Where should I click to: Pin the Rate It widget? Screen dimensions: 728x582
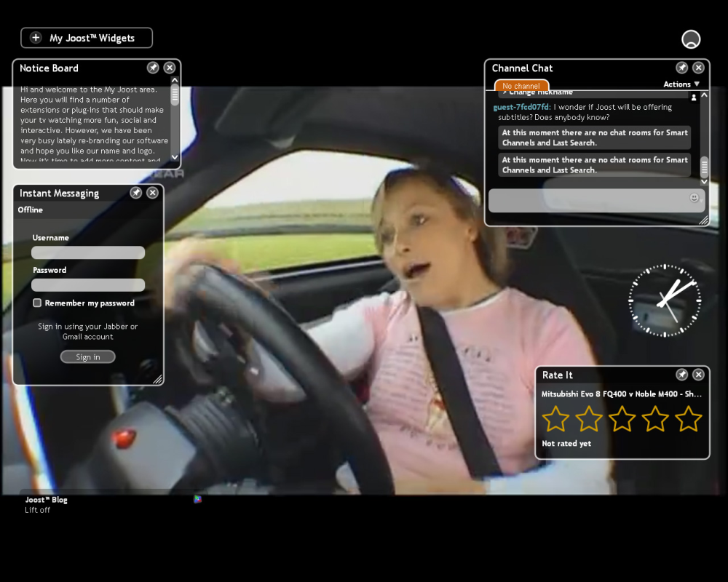click(681, 375)
